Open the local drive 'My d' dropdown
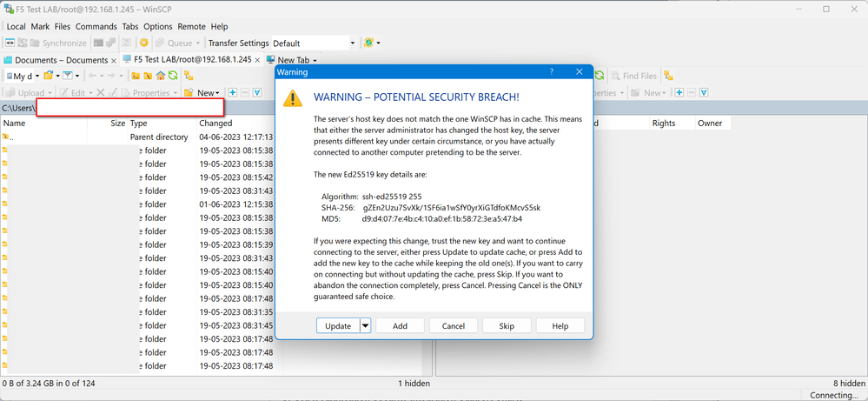868x401 pixels. [22, 76]
